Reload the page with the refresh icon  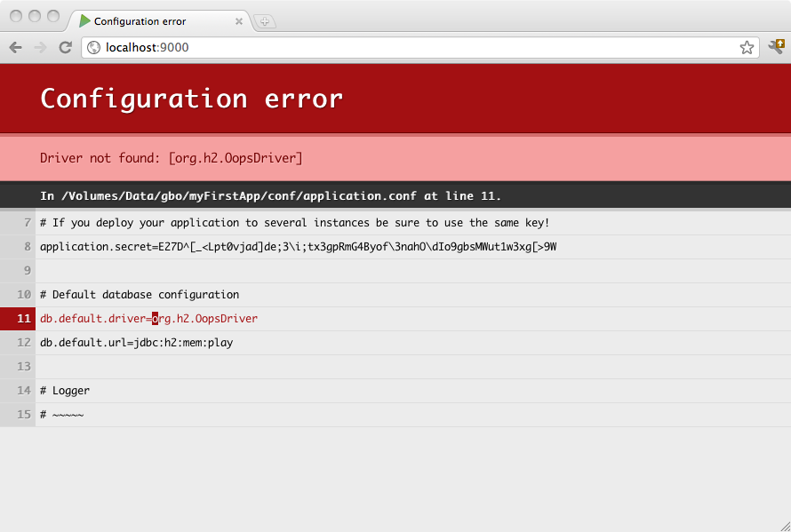click(65, 47)
